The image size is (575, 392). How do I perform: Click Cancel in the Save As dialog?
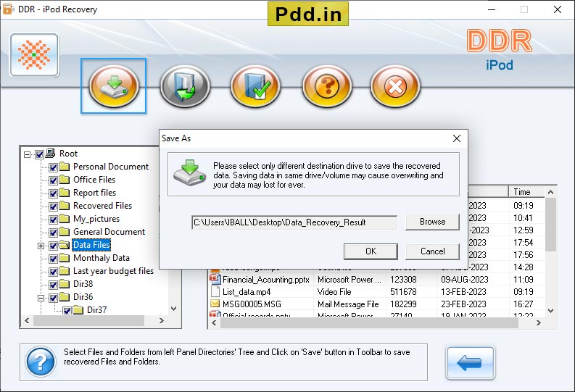click(432, 251)
